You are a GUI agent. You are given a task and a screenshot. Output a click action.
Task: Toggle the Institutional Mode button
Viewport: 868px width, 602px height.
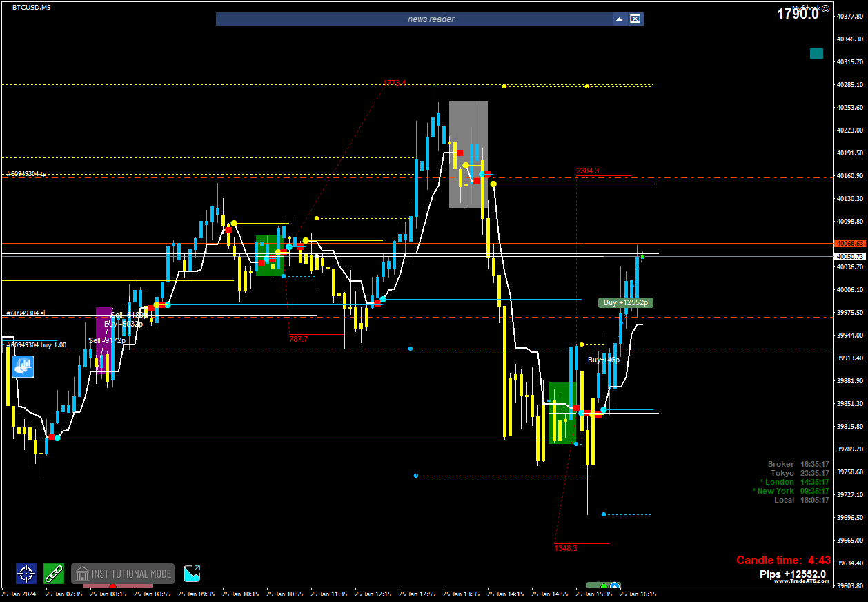[123, 574]
